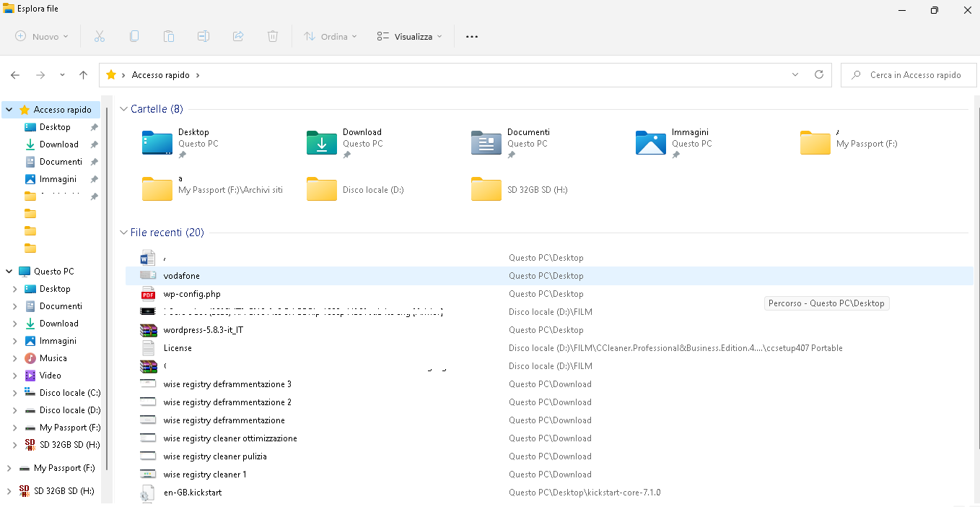Viewport: 980px width, 507px height.
Task: Select the Documenti folder tile icon
Action: (x=486, y=143)
